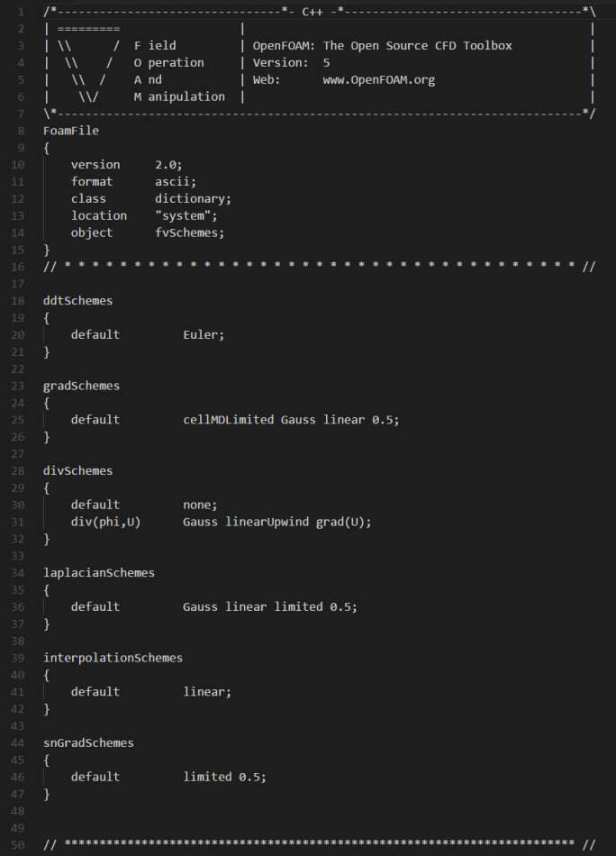Click the Euler scheme value

pos(204,334)
